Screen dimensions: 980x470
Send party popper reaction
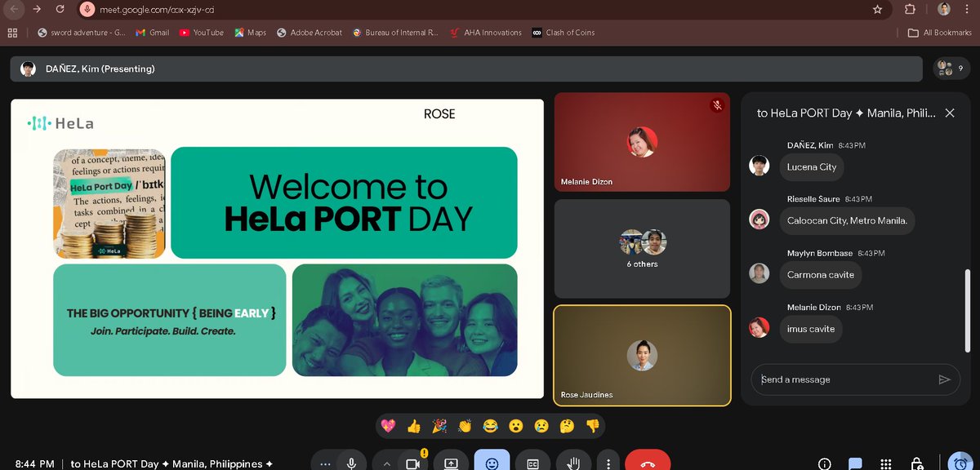tap(439, 425)
